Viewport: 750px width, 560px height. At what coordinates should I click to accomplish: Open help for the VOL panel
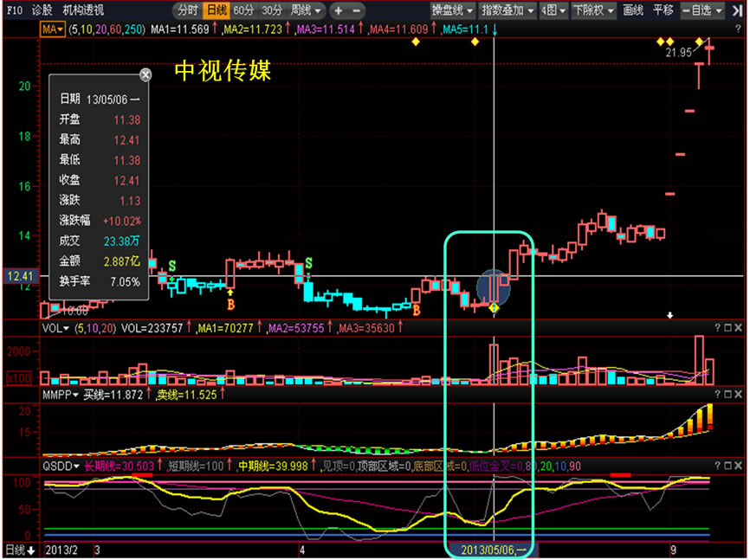click(x=717, y=327)
